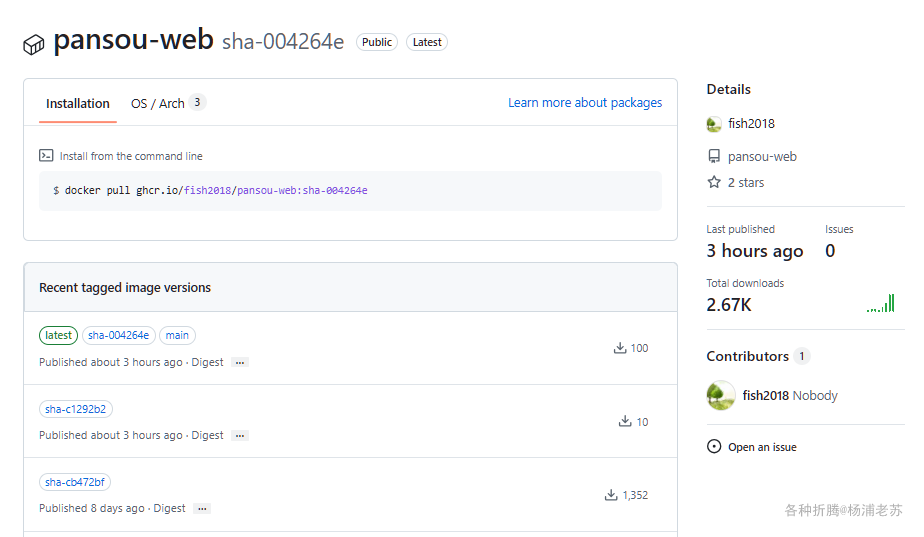Click the Contributors heading
The width and height of the screenshot is (924, 537).
click(747, 356)
